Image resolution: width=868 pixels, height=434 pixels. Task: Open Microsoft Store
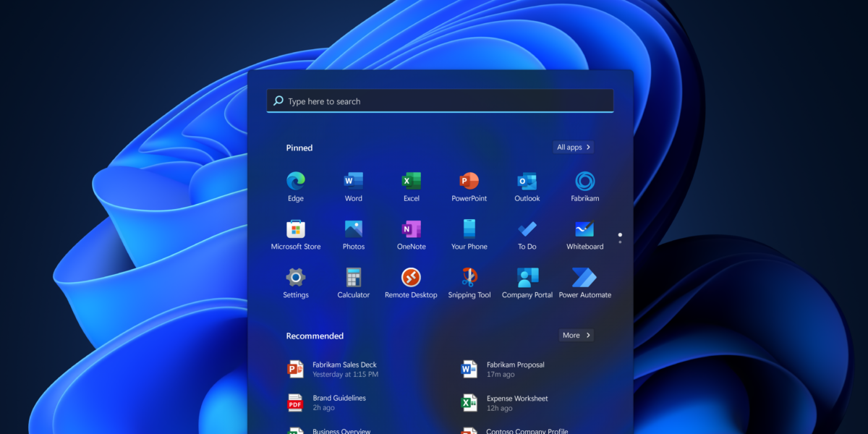pyautogui.click(x=295, y=230)
